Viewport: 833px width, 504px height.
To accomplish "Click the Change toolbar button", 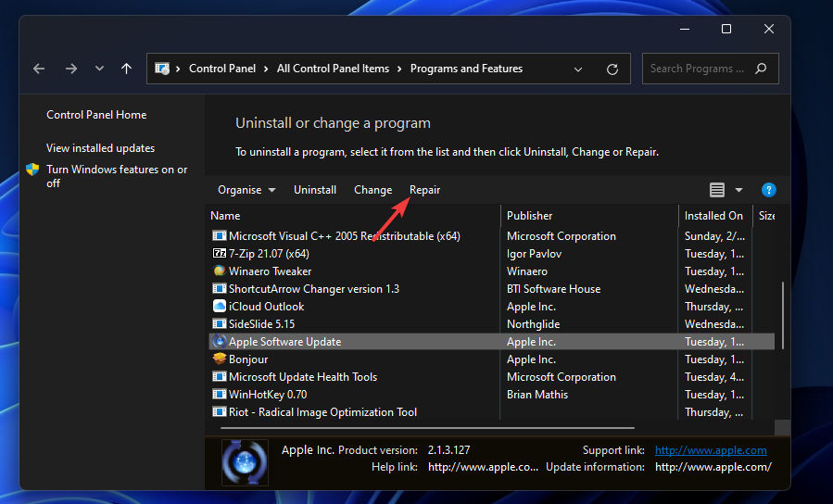I will click(x=372, y=190).
